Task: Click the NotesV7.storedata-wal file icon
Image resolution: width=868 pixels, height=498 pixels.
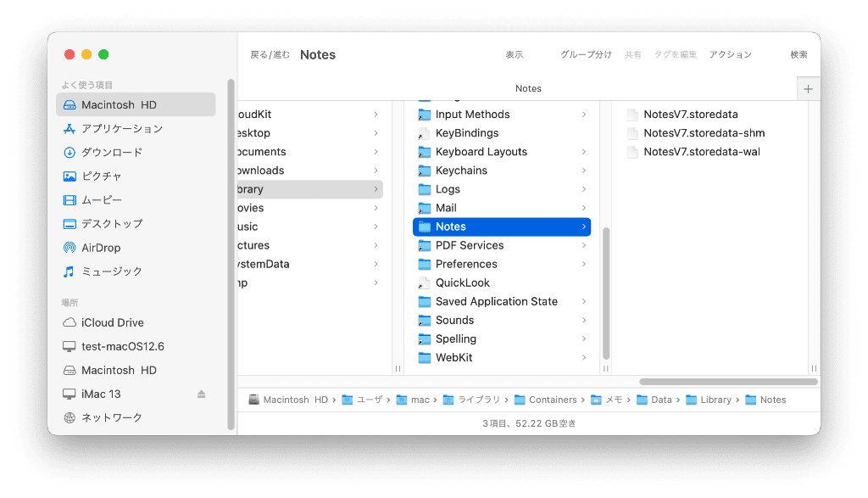Action: click(632, 153)
